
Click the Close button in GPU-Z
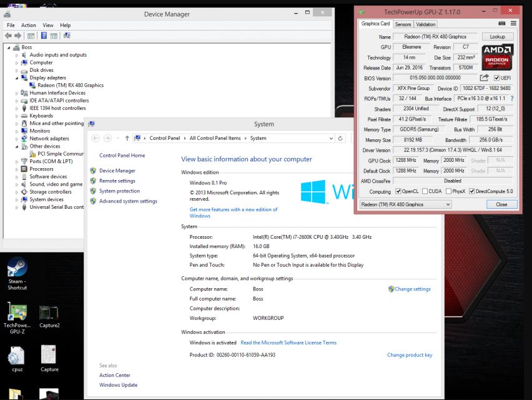pos(501,204)
